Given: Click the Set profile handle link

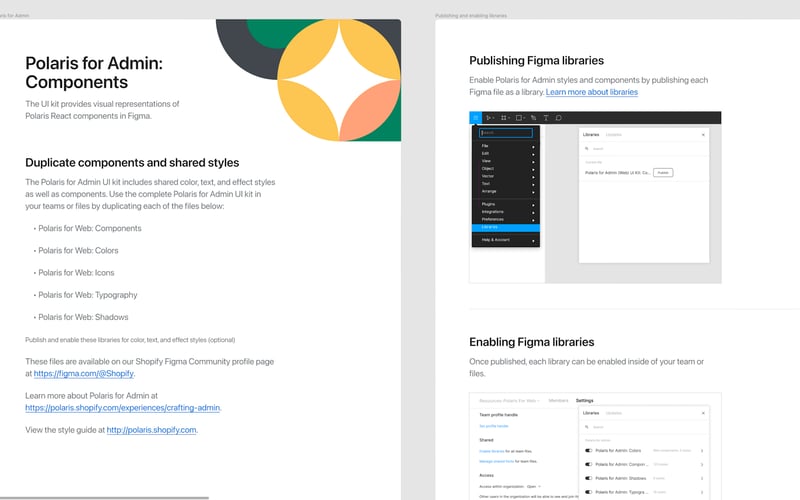Looking at the screenshot, I should 494,426.
